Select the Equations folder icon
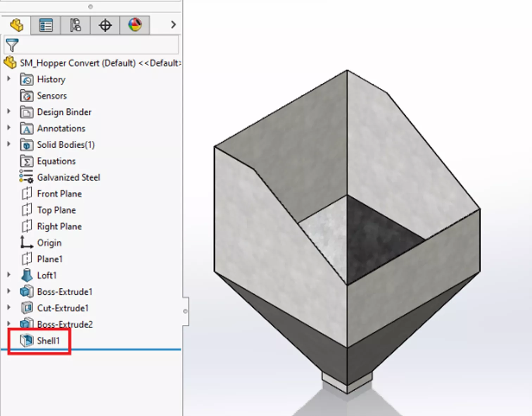Screen dimensions: 532x416 point(26,161)
